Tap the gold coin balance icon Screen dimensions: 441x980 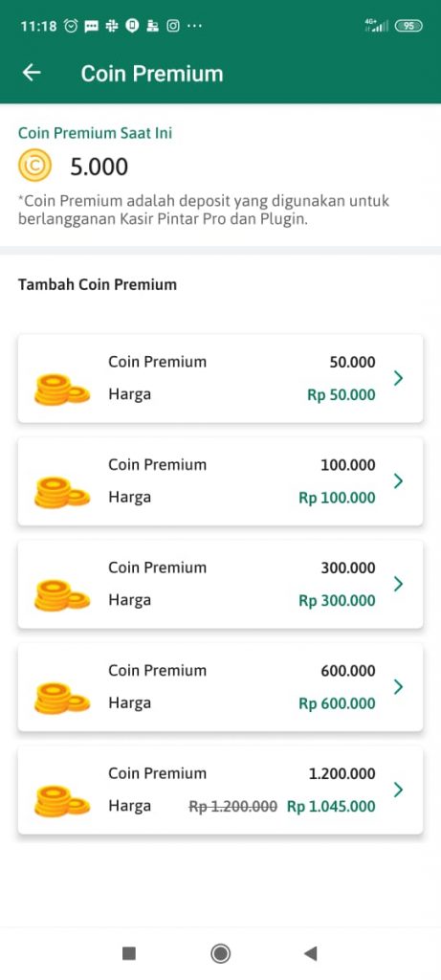tap(34, 166)
